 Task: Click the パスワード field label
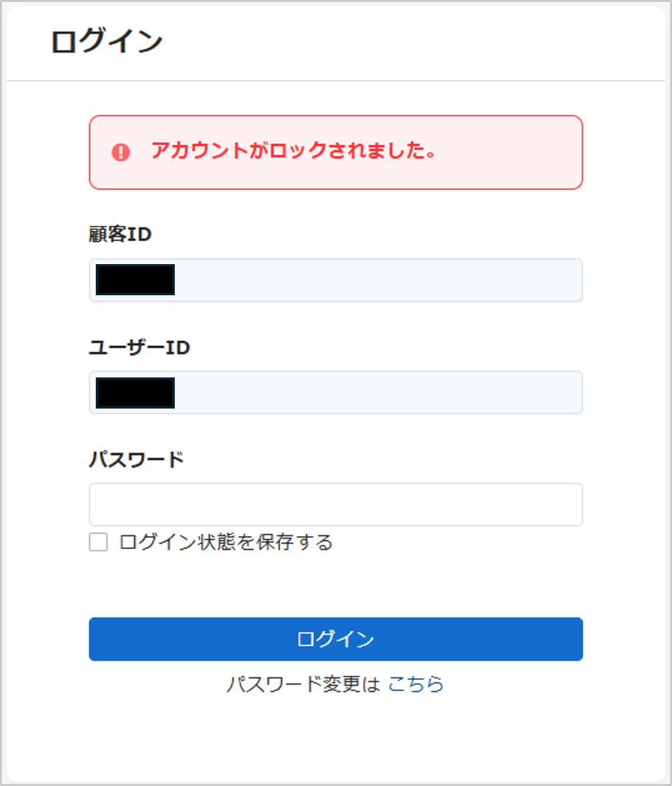(x=137, y=460)
